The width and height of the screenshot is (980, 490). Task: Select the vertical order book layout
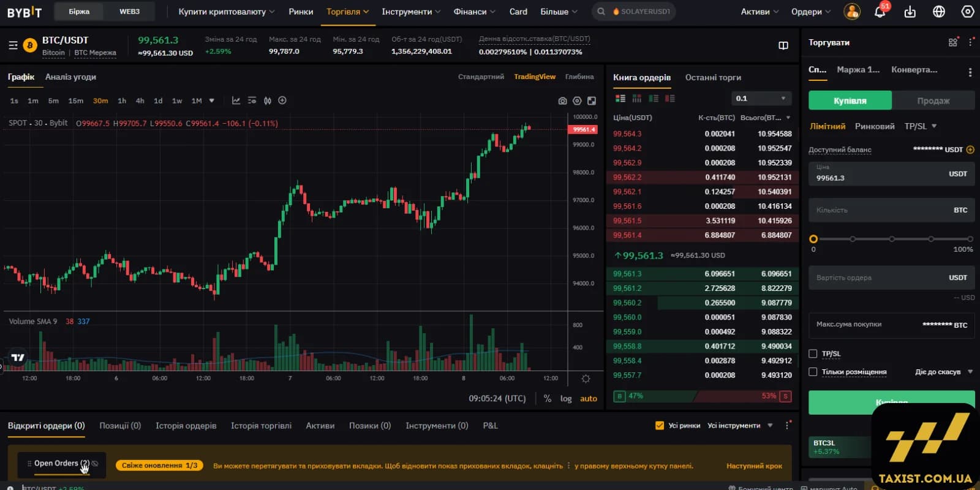(637, 99)
